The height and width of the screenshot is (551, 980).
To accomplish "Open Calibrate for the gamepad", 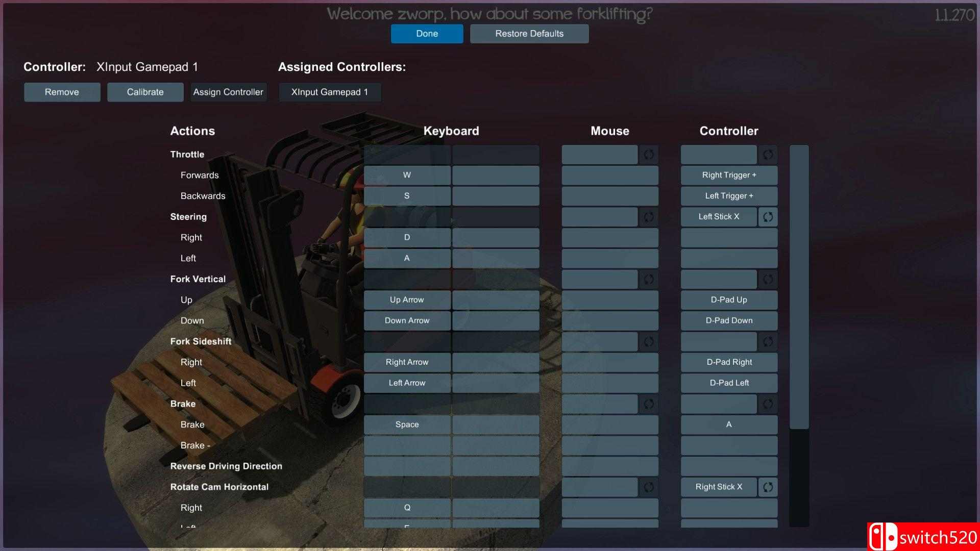I will tap(145, 92).
